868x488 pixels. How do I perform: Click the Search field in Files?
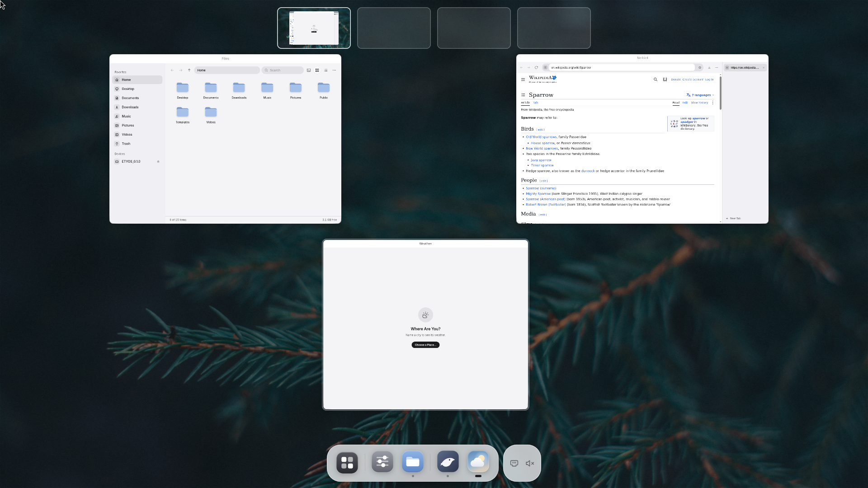(283, 70)
